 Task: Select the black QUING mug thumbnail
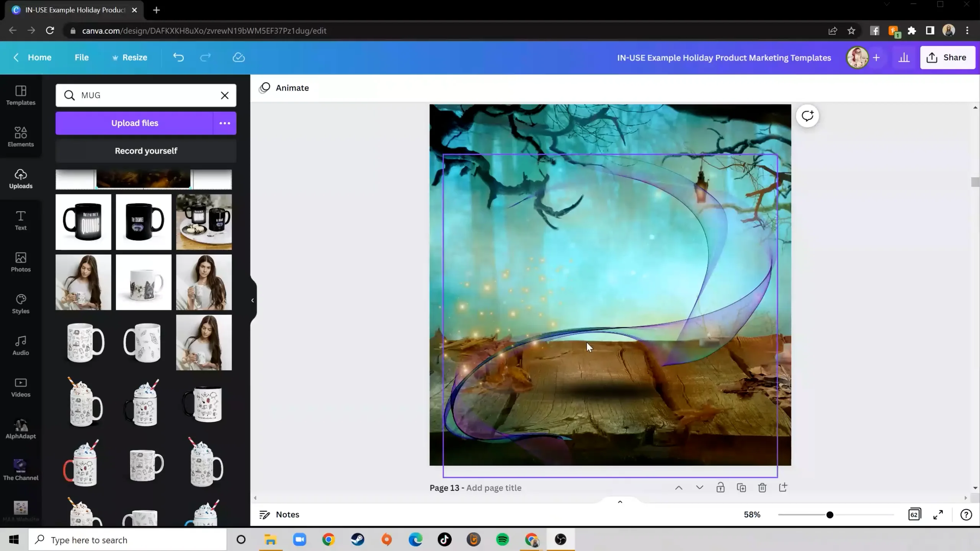(83, 222)
